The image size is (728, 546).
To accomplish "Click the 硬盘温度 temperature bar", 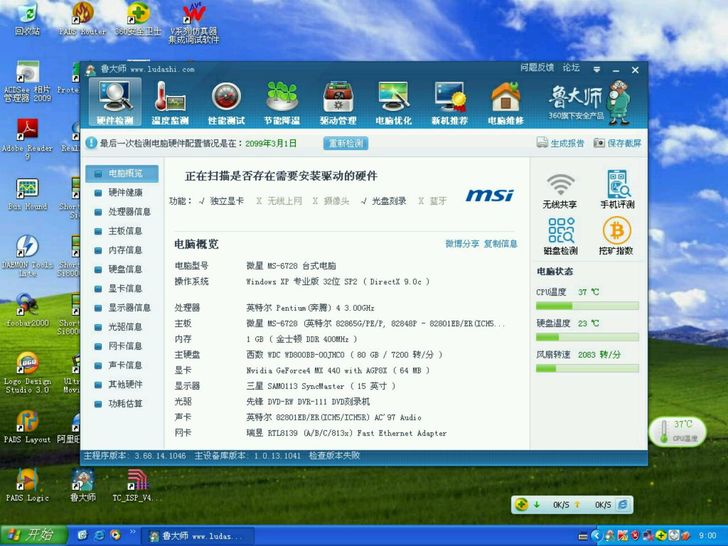I will pos(587,337).
